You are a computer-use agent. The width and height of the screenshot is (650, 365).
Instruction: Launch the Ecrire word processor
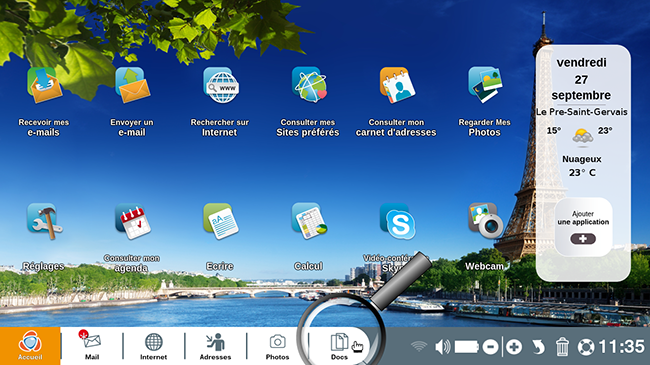(x=221, y=221)
